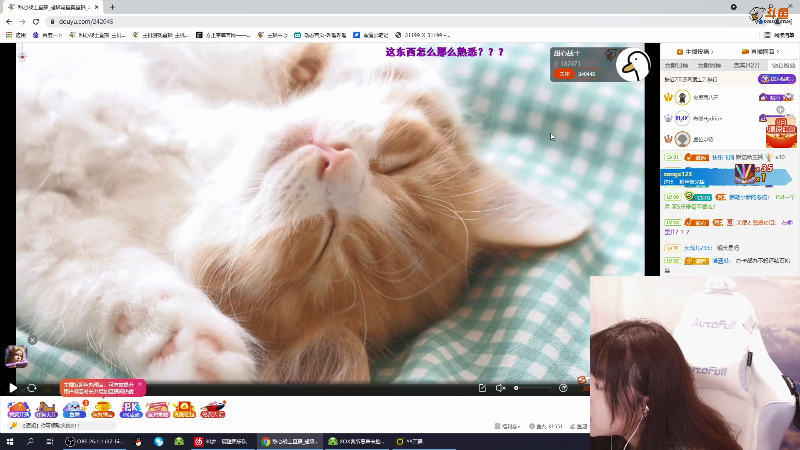
Task: Open the first ranked user with gold crown
Action: point(682,97)
